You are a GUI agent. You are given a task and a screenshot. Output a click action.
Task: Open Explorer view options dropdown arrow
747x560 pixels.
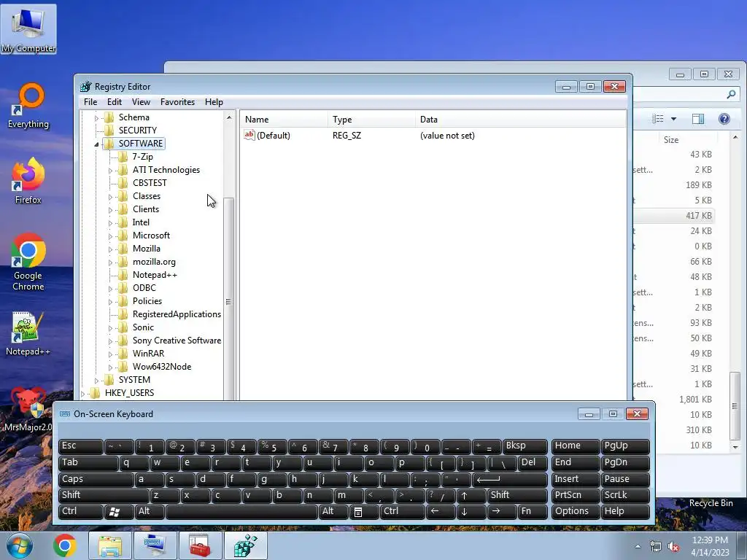pyautogui.click(x=673, y=119)
